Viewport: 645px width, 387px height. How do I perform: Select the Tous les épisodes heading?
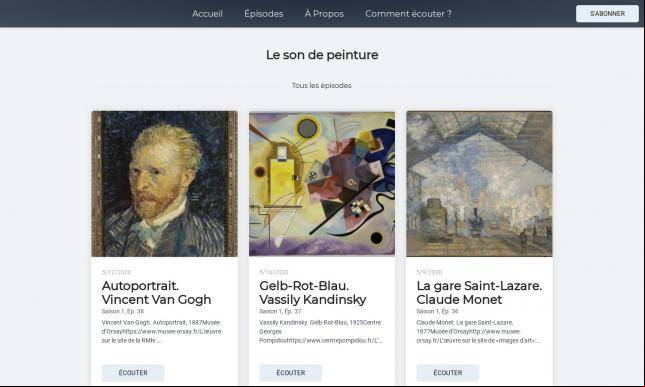coord(322,86)
